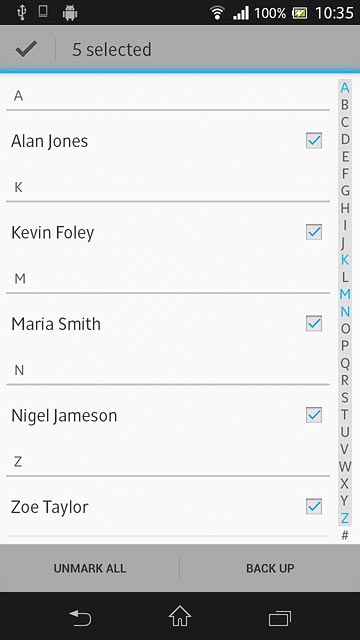The width and height of the screenshot is (360, 640).
Task: Tap the done checkmark icon
Action: click(27, 49)
